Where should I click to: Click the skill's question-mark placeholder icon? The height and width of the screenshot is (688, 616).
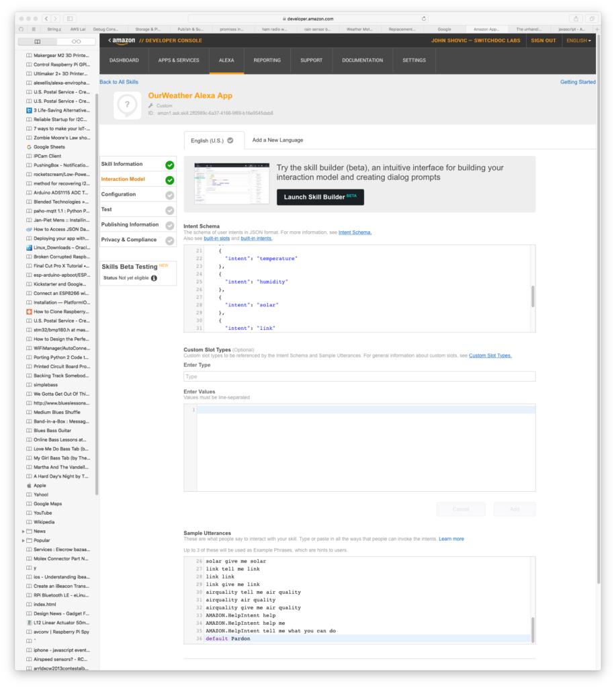click(x=127, y=105)
